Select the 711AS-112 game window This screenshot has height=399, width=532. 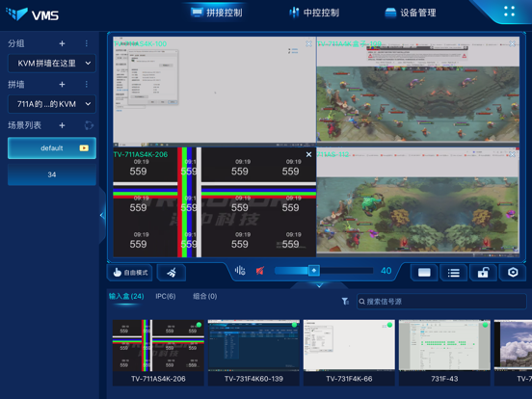[x=417, y=201]
